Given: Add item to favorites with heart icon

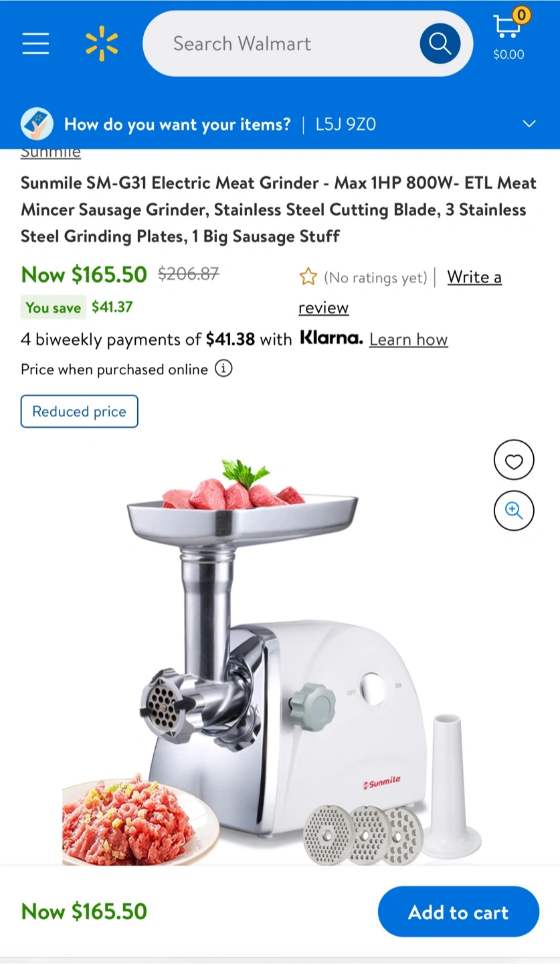Looking at the screenshot, I should pos(514,461).
